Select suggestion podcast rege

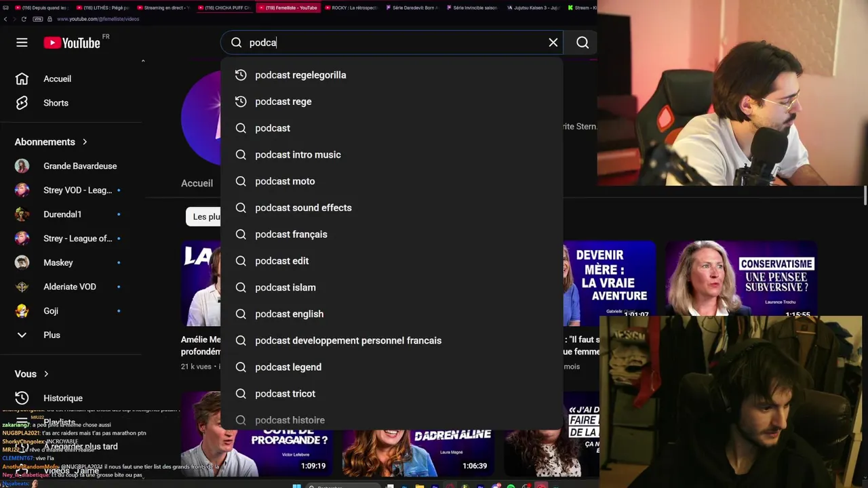pyautogui.click(x=392, y=102)
